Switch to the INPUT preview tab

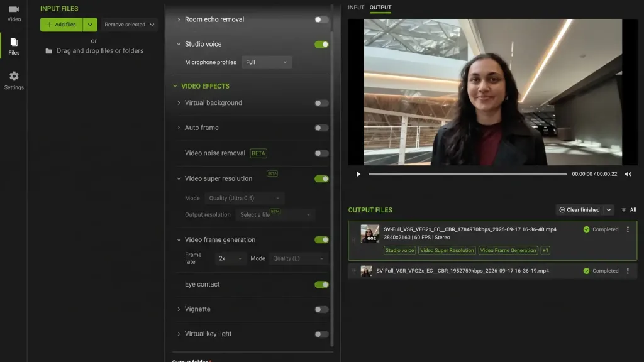tap(356, 8)
